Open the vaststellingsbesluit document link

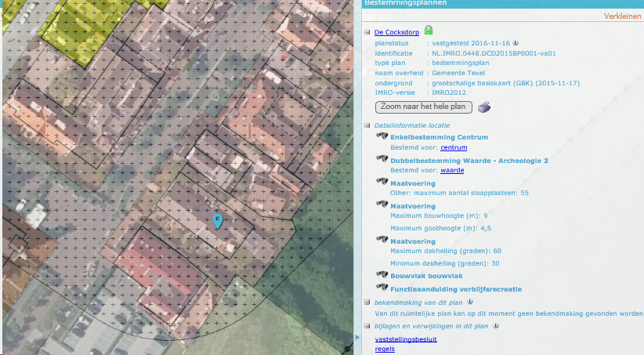click(x=406, y=339)
